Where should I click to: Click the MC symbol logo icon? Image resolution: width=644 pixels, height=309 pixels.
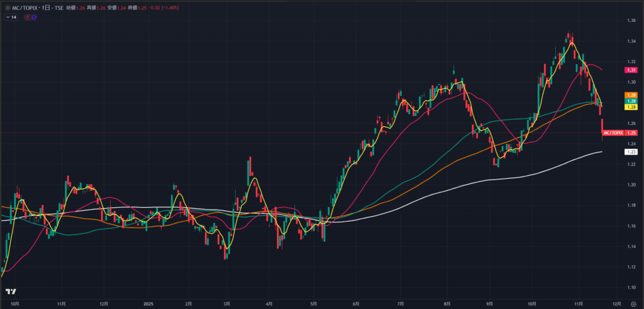click(7, 8)
